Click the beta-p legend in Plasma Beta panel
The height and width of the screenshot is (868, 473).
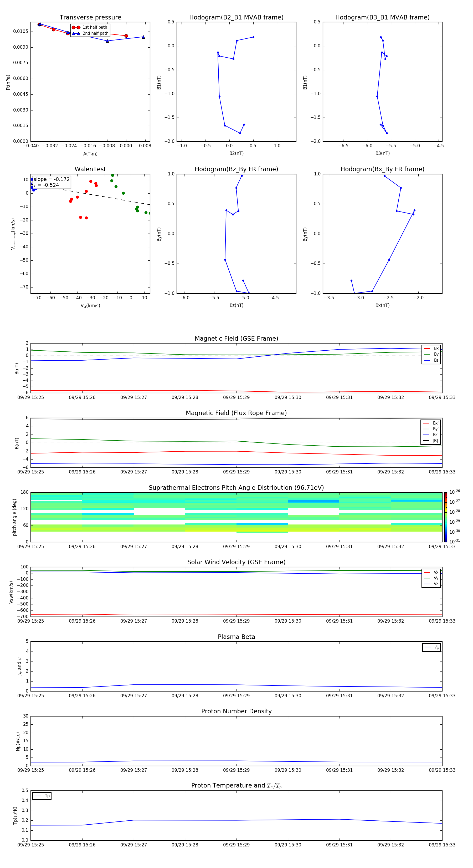(x=431, y=647)
